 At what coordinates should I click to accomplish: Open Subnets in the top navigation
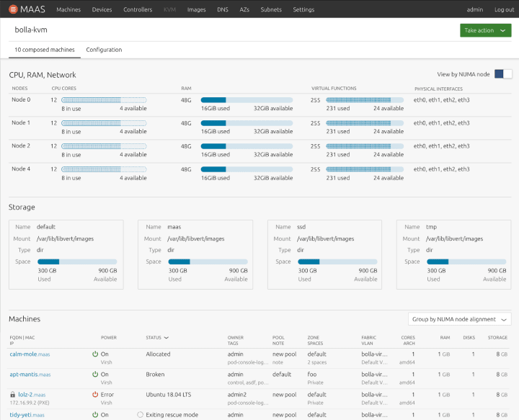coord(271,9)
